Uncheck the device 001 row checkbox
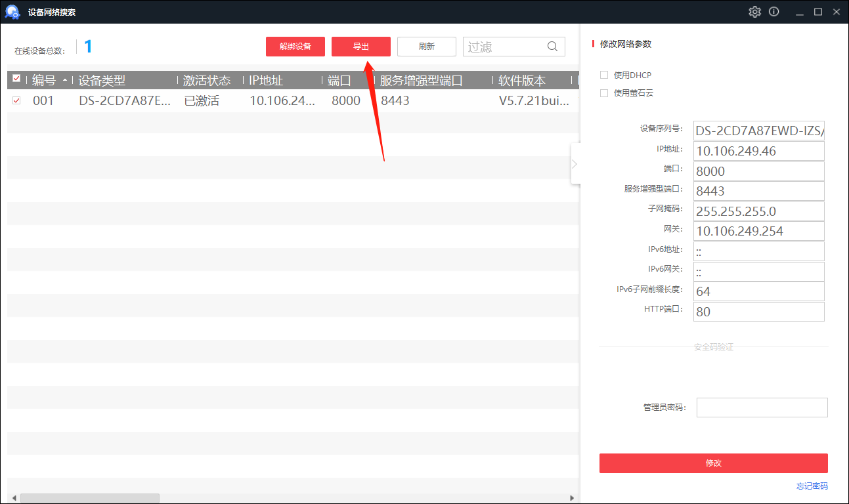Screen dimensions: 849x504 pyautogui.click(x=17, y=100)
